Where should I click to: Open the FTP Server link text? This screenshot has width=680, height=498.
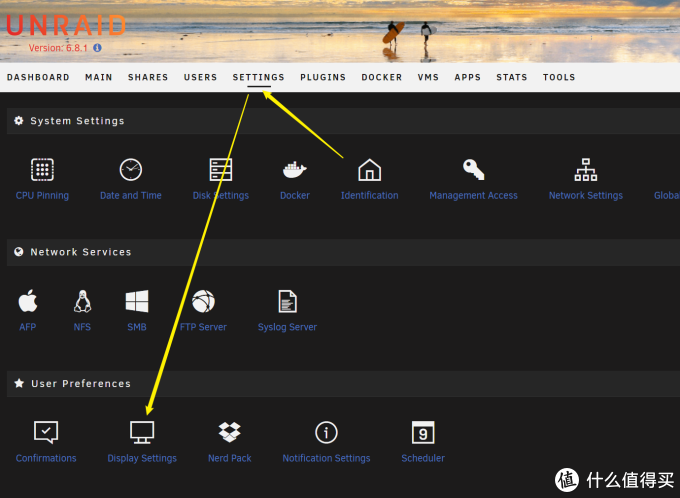(x=203, y=327)
